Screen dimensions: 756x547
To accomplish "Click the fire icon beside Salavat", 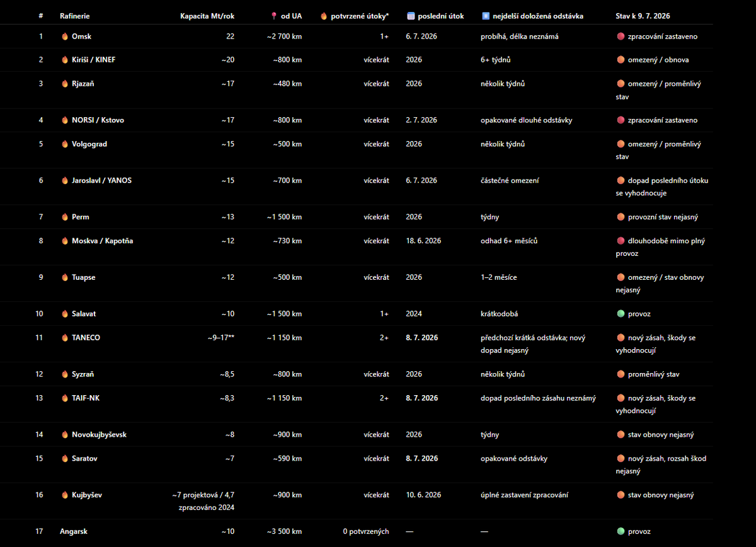I will [x=64, y=314].
